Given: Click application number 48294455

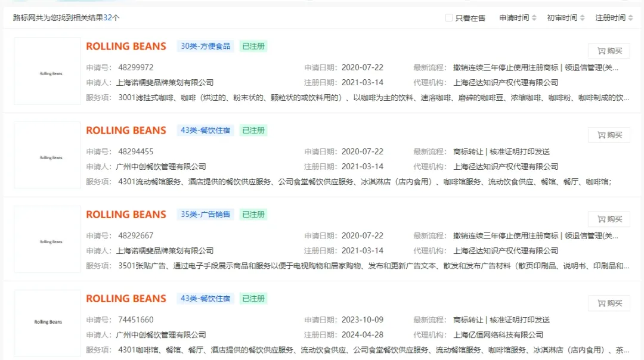Looking at the screenshot, I should (x=135, y=151).
